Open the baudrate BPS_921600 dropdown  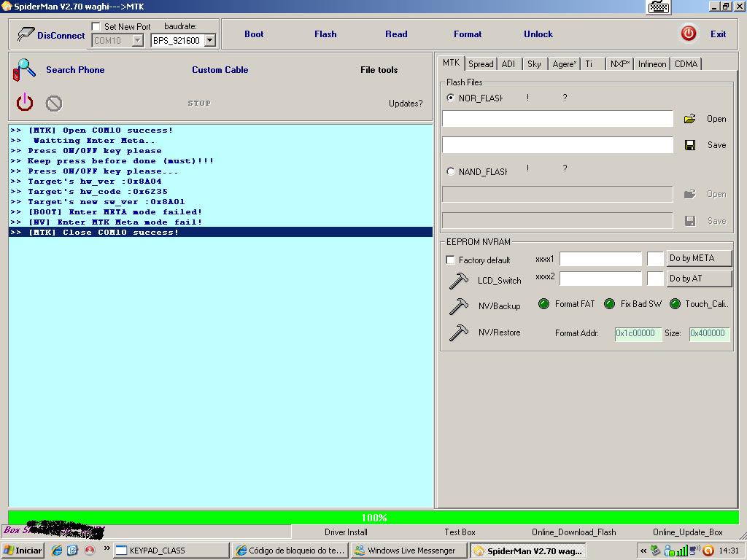click(209, 41)
